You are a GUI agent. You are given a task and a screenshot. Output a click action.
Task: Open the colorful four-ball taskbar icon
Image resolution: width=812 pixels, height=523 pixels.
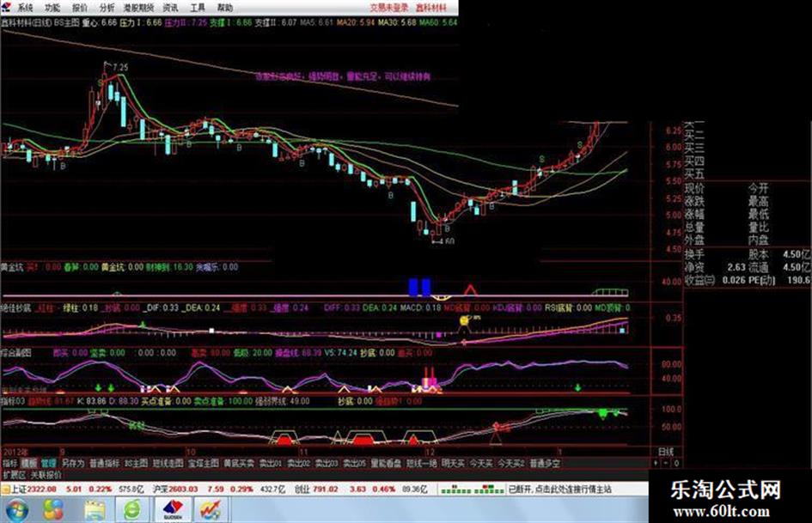[x=53, y=510]
